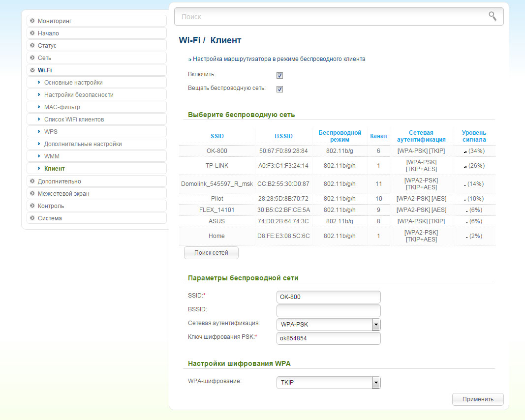Click the 'Поиск' search box
The width and height of the screenshot is (525, 420).
[x=330, y=17]
